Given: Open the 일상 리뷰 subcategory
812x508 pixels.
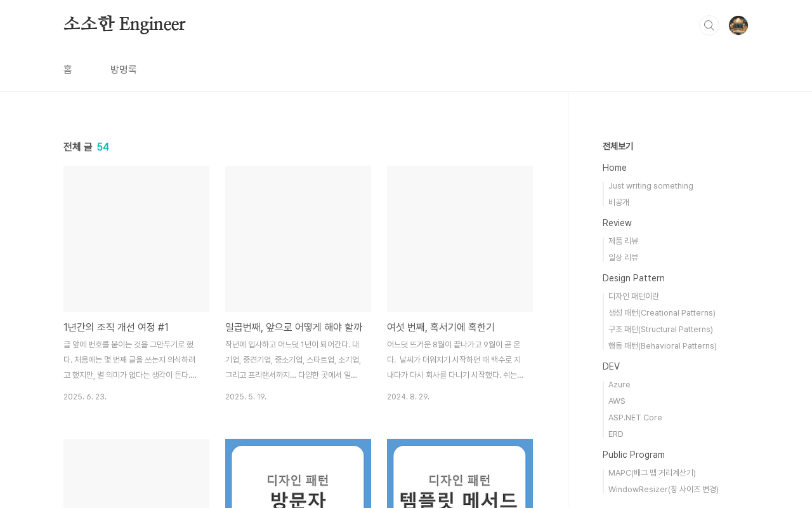Looking at the screenshot, I should pos(624,258).
